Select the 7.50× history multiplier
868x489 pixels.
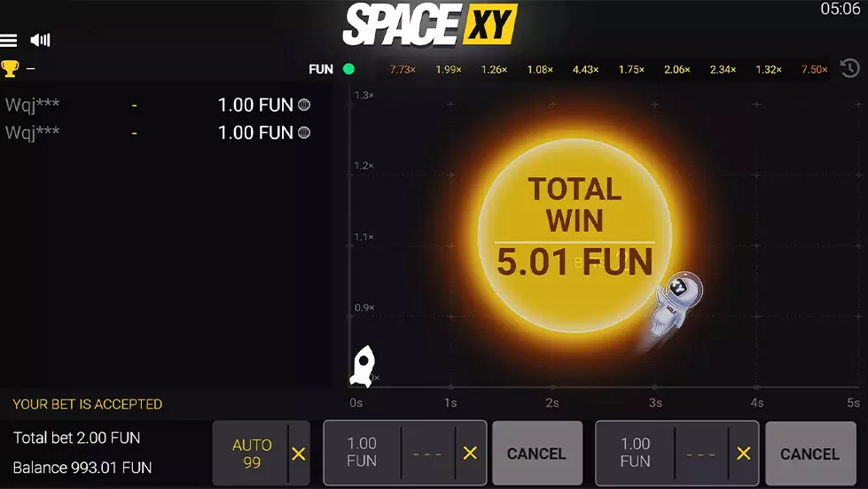[814, 69]
